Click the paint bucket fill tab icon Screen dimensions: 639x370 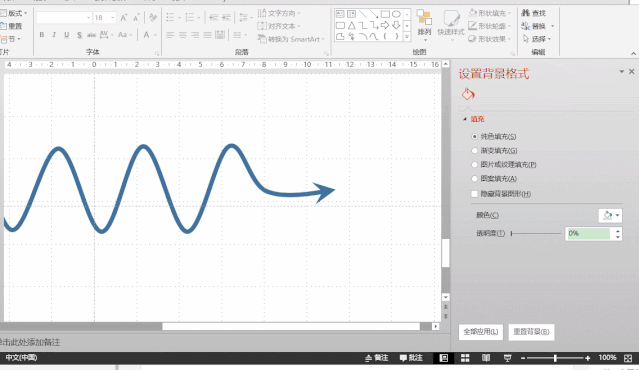[468, 95]
